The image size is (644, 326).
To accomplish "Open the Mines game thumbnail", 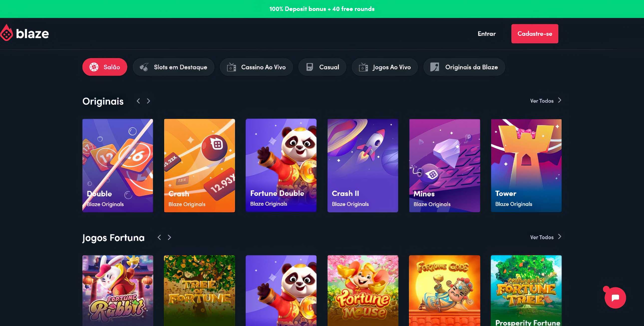I will tap(444, 165).
